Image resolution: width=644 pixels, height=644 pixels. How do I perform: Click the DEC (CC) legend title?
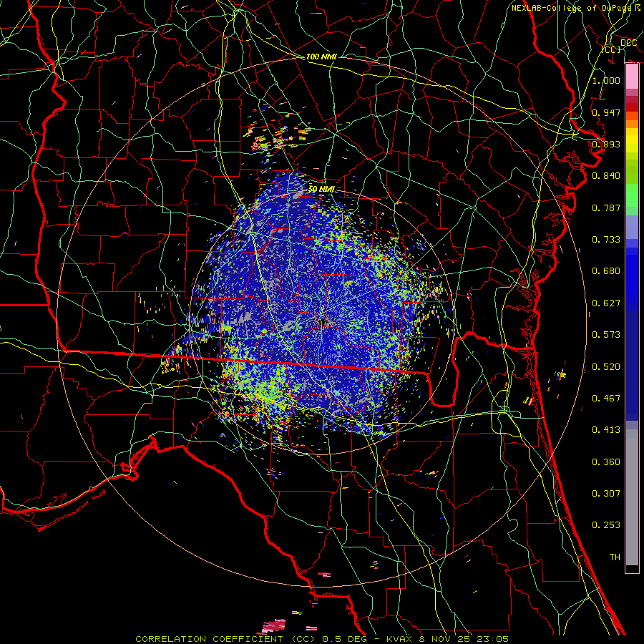(x=620, y=46)
